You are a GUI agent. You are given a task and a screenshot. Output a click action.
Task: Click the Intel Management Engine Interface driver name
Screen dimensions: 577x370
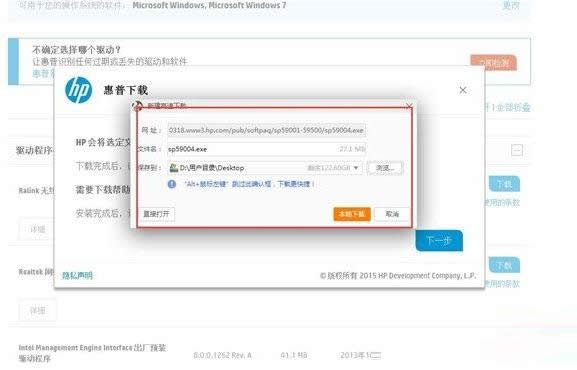[x=92, y=353]
